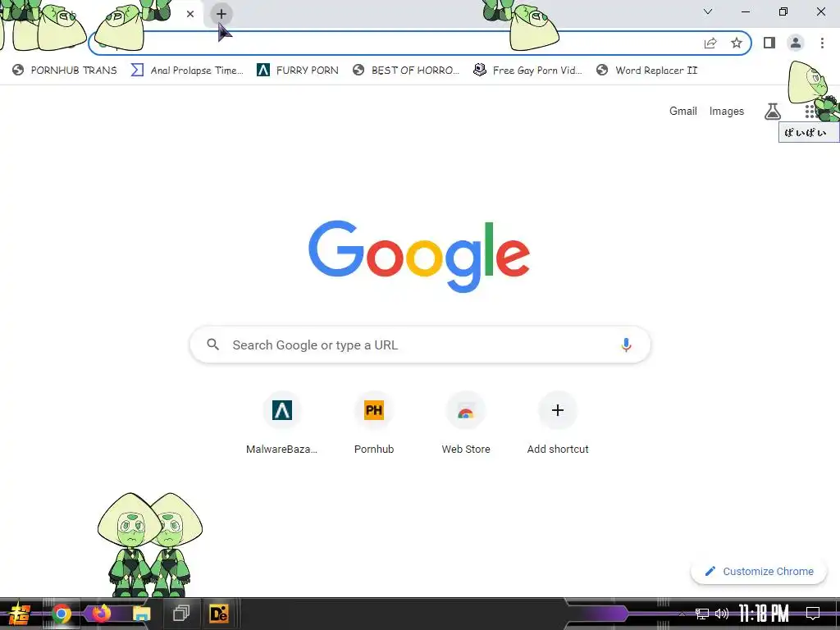Image resolution: width=840 pixels, height=630 pixels.
Task: Click the 11:18 PM taskbar clock
Action: 764,614
